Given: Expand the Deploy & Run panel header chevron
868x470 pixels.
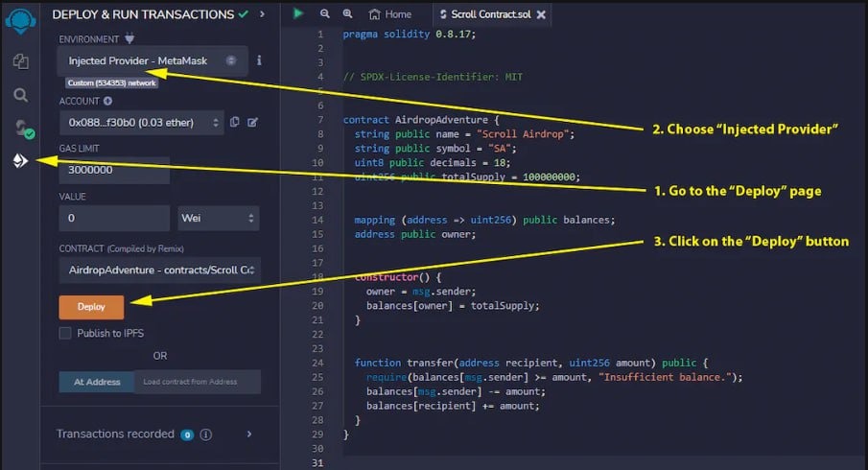Looking at the screenshot, I should tap(263, 14).
